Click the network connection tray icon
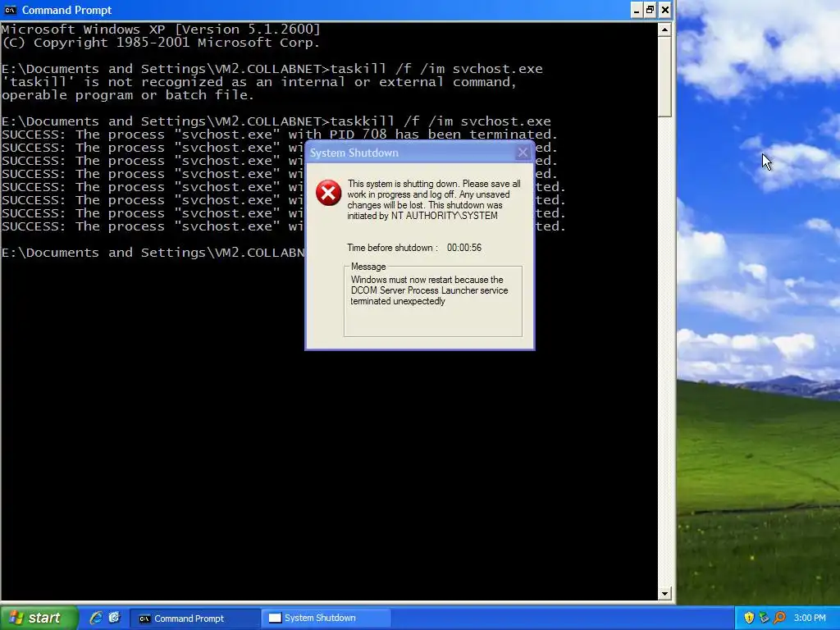Screen dimensions: 840x630 point(764,618)
